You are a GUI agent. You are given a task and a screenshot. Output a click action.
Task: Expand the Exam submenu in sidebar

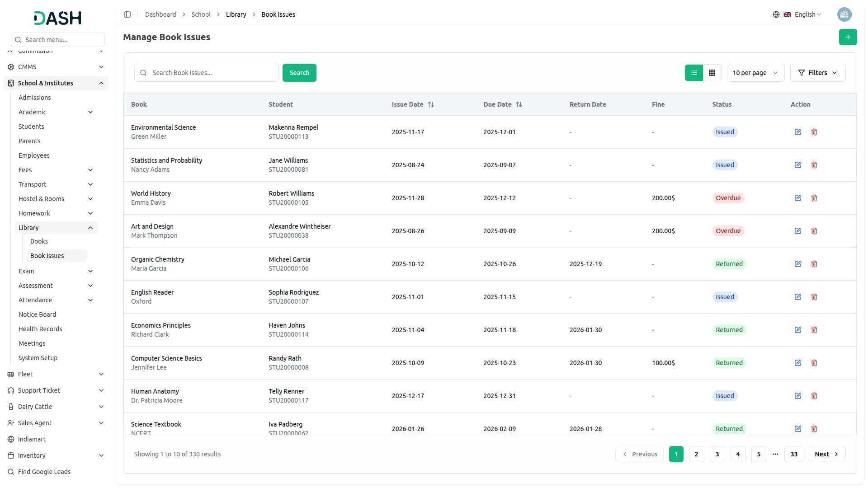tap(56, 271)
